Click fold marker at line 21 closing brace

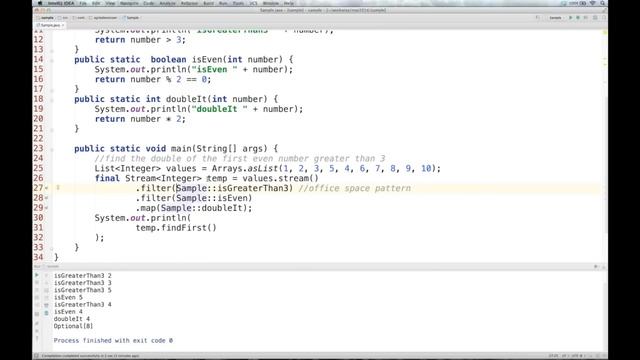coord(52,130)
